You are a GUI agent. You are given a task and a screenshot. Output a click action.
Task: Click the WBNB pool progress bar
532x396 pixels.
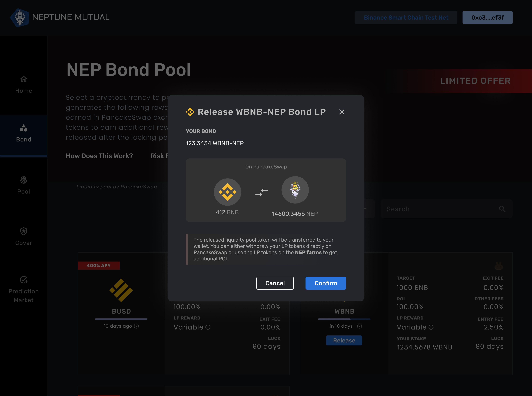[x=344, y=319]
